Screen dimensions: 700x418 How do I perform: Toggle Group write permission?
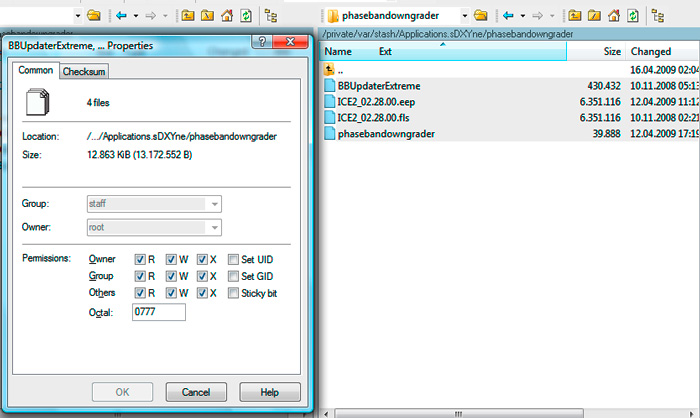point(171,276)
